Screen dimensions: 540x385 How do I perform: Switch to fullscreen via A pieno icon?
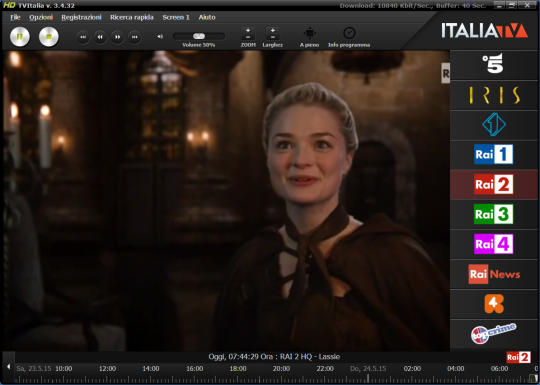[x=309, y=33]
